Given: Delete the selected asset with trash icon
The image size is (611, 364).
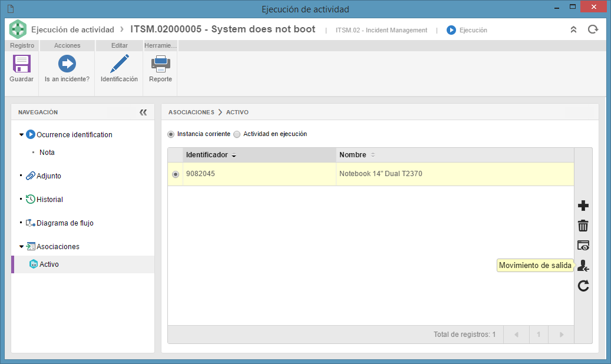Looking at the screenshot, I should [x=583, y=226].
